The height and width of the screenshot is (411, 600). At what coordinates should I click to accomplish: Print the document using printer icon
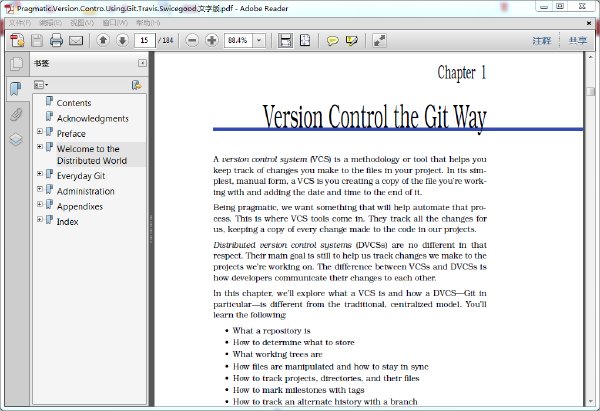point(56,40)
